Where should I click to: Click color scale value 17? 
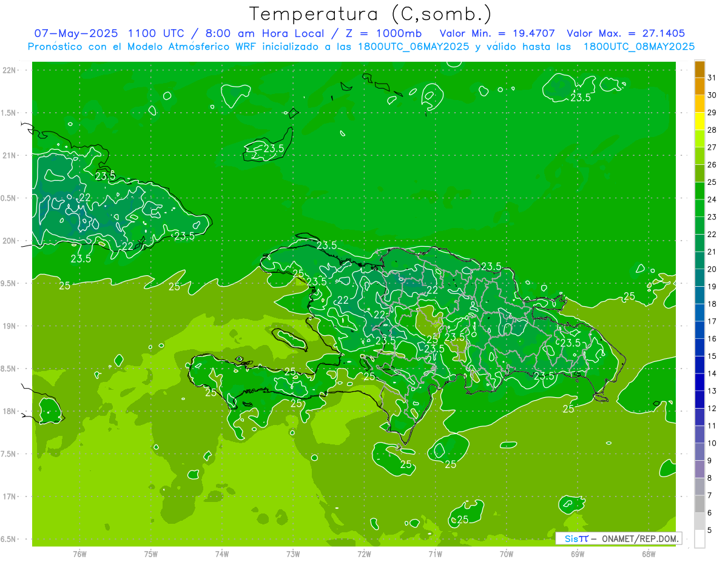click(x=712, y=321)
